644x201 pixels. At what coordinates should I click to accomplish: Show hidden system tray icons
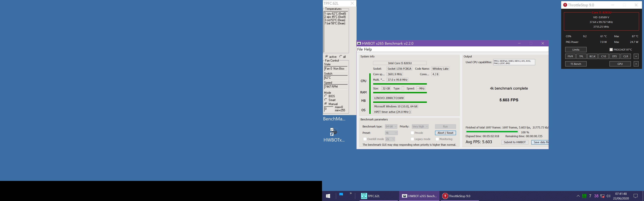click(578, 196)
